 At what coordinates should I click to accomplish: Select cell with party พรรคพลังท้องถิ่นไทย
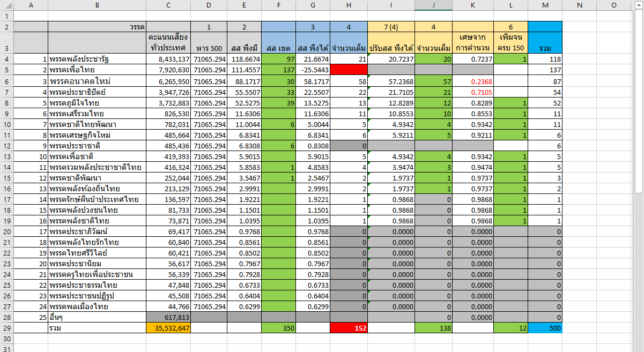[97, 188]
